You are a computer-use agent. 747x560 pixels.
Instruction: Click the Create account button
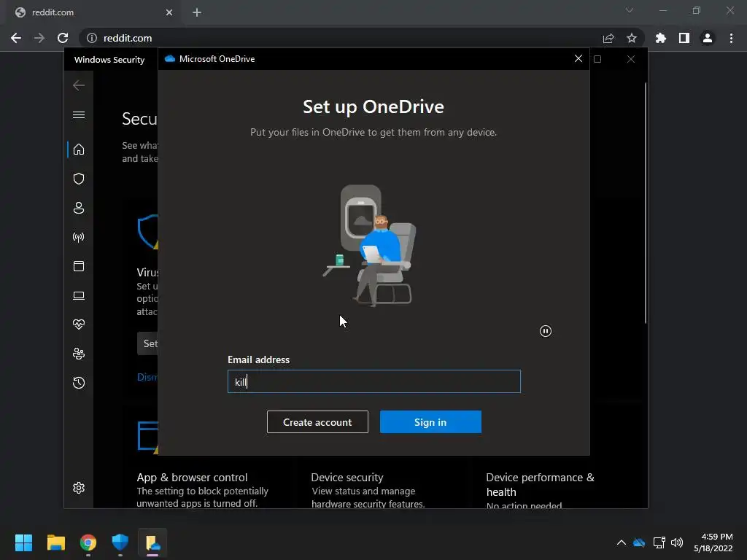tap(317, 422)
